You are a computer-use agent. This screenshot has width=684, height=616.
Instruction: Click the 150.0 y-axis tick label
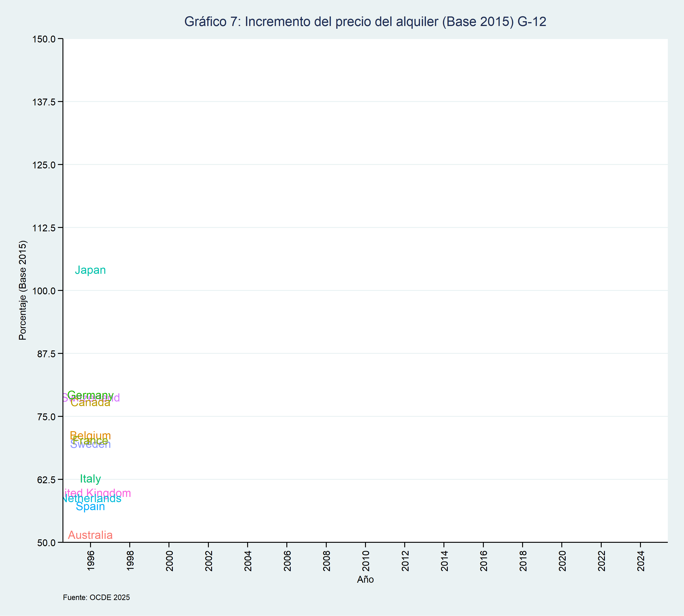click(x=44, y=39)
